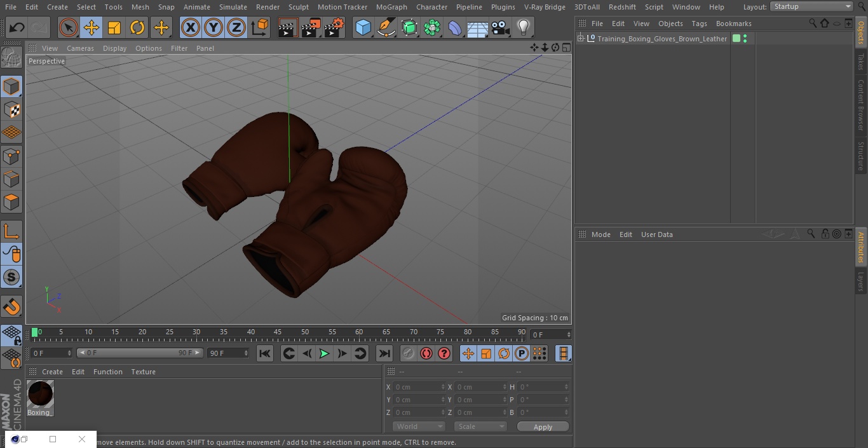Activate the Rotate tool

coord(137,27)
